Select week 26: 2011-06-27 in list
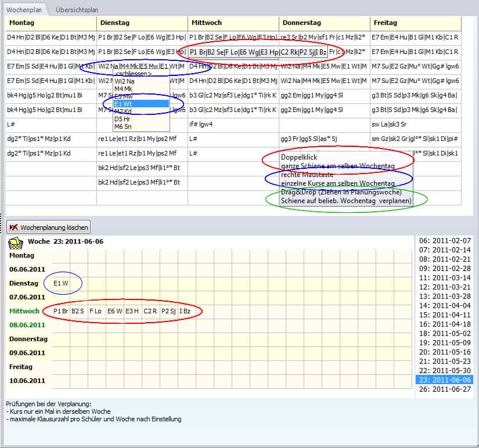 pyautogui.click(x=445, y=389)
